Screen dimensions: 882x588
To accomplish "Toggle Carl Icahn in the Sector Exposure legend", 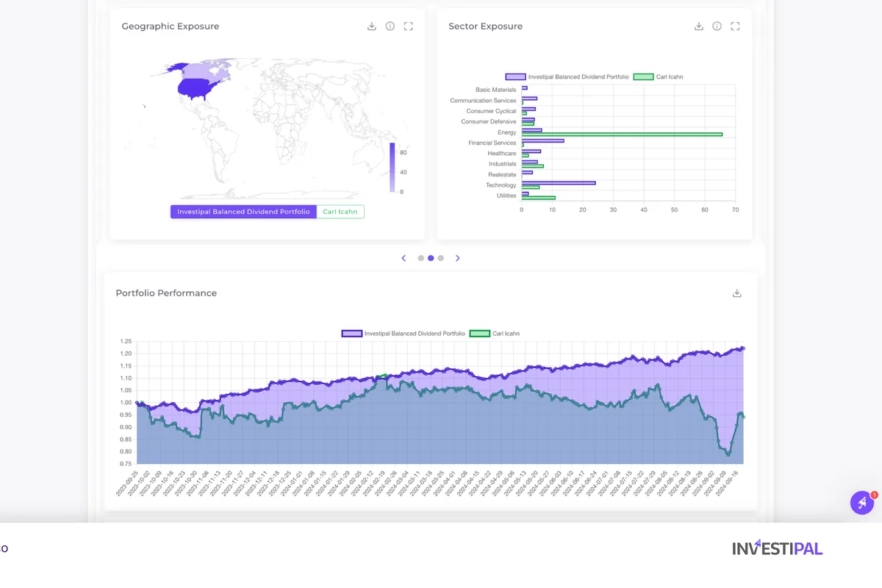I will (x=659, y=76).
